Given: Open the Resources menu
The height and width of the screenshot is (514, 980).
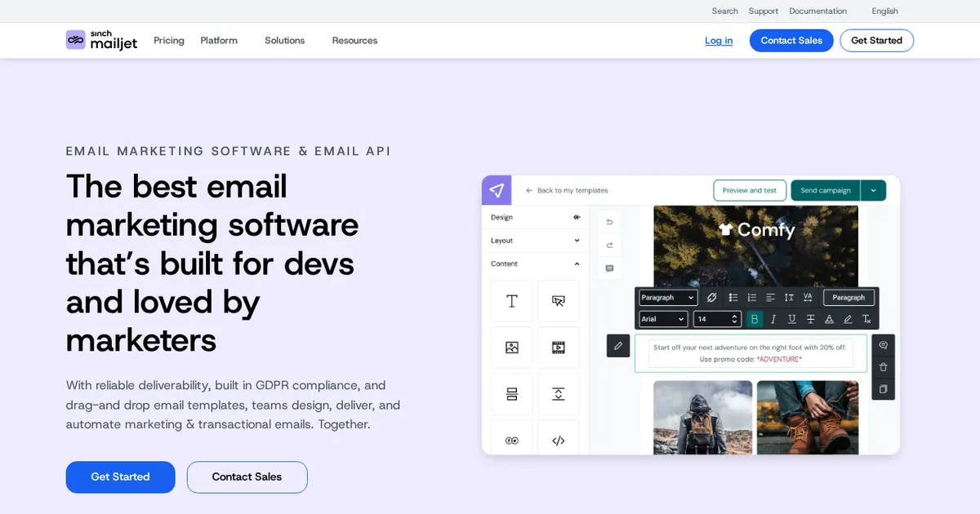Looking at the screenshot, I should tap(354, 40).
